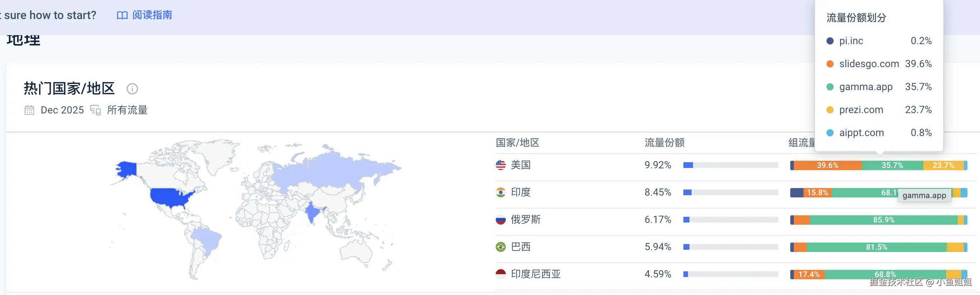The image size is (980, 295).
Task: Click the Russia flag icon
Action: click(x=501, y=220)
